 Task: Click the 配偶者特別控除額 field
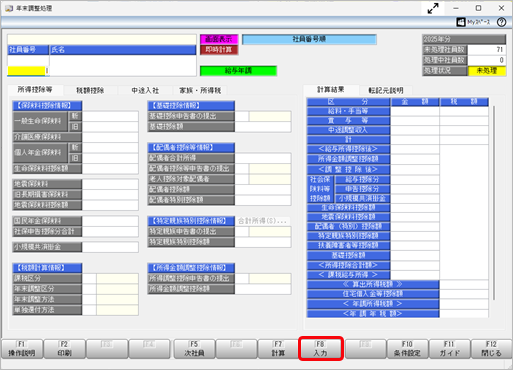point(263,200)
